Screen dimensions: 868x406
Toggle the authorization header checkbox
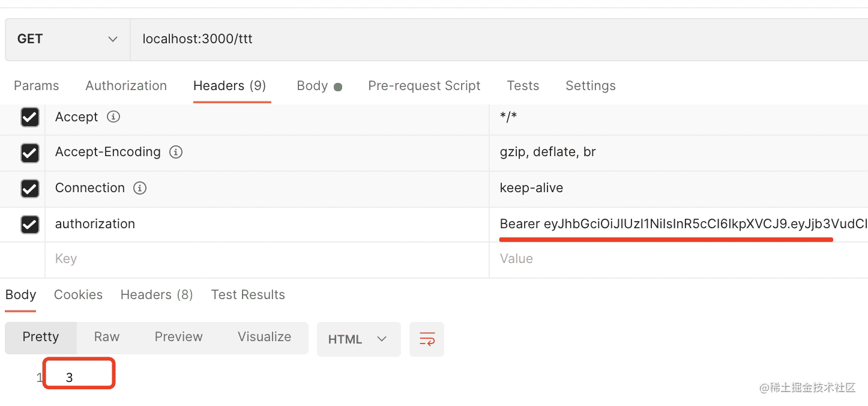tap(30, 224)
